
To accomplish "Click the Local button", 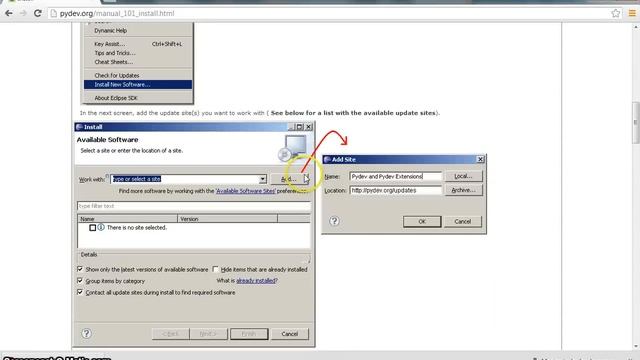I will tap(463, 176).
